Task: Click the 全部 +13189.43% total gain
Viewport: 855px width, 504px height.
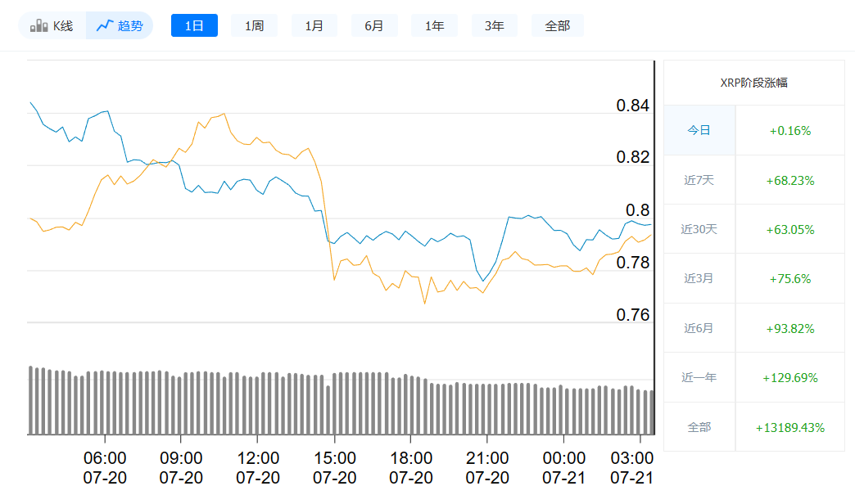Action: 789,426
